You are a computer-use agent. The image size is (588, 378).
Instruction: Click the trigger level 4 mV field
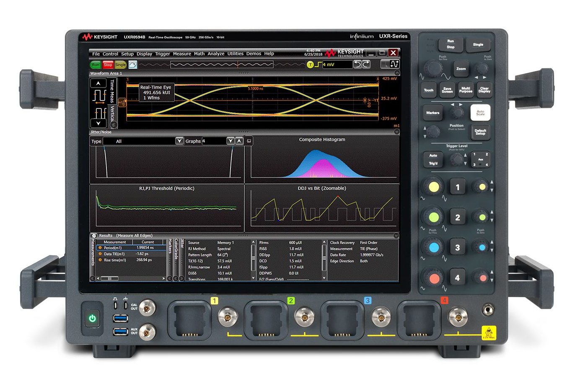(337, 65)
